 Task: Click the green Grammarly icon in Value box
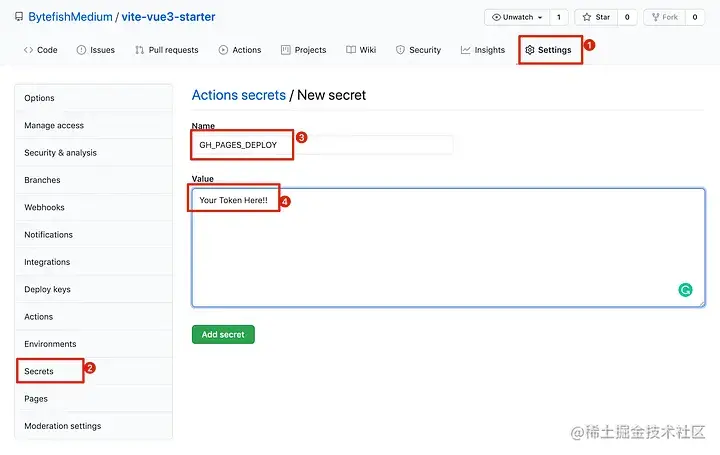point(685,290)
